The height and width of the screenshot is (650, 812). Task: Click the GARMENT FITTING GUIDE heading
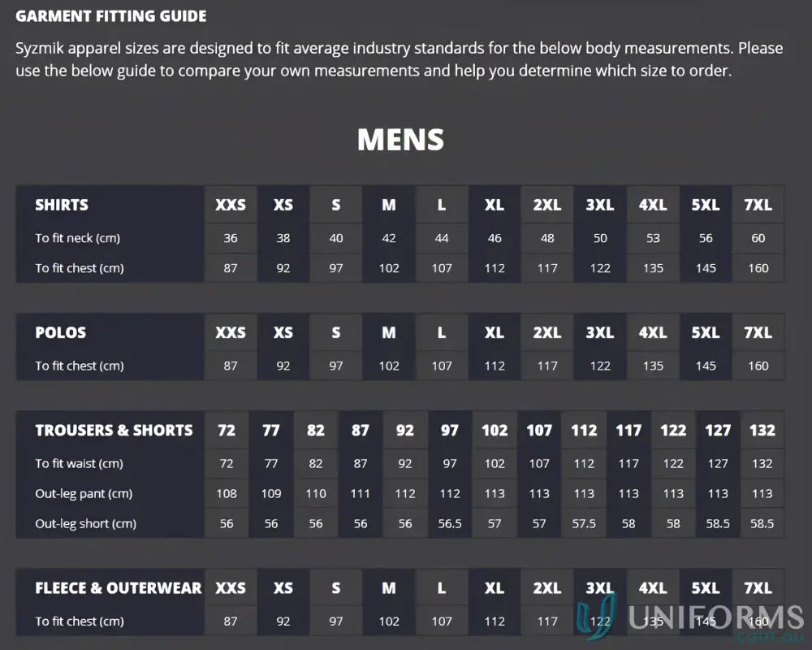[x=111, y=16]
